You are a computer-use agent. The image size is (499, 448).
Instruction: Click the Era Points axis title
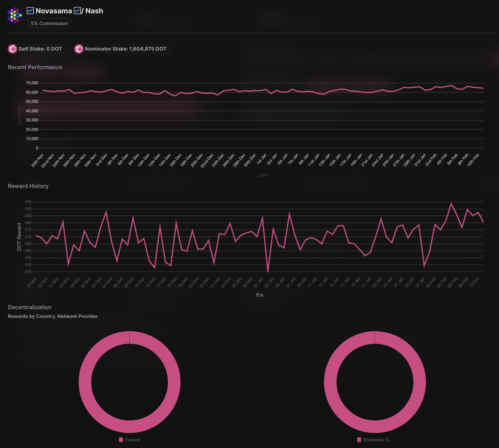click(x=19, y=115)
